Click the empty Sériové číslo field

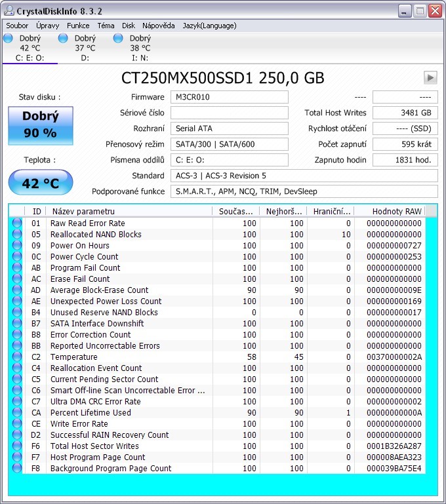pyautogui.click(x=230, y=113)
